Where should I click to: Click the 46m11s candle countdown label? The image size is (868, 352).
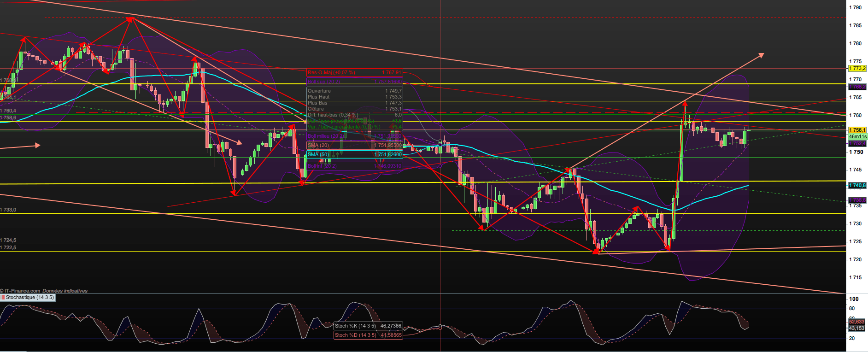pos(857,137)
